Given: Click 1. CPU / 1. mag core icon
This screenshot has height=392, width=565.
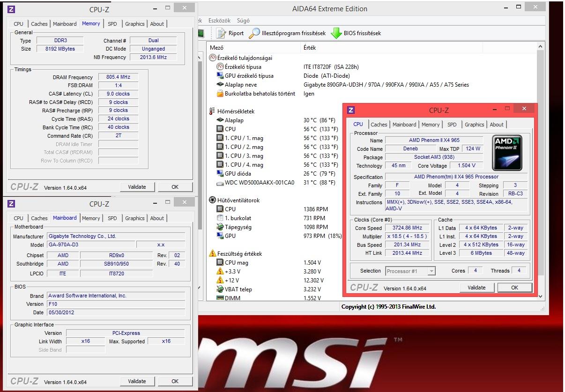Looking at the screenshot, I should pos(220,138).
